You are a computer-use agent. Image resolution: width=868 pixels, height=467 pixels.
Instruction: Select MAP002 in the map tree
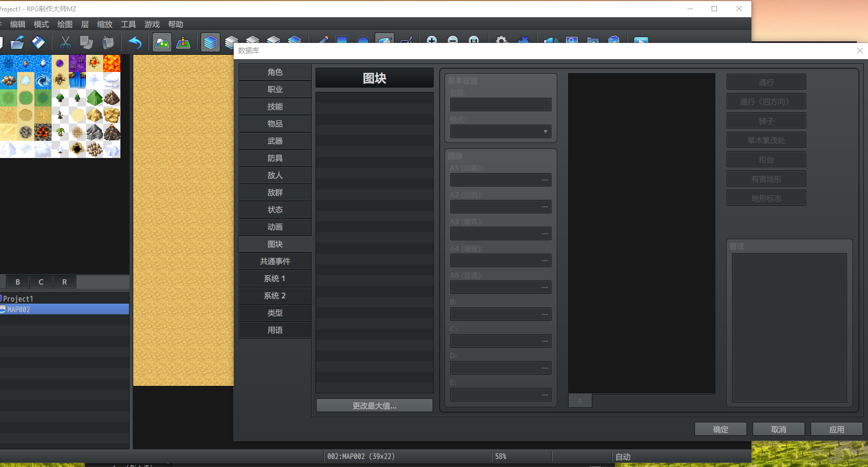[x=64, y=310]
